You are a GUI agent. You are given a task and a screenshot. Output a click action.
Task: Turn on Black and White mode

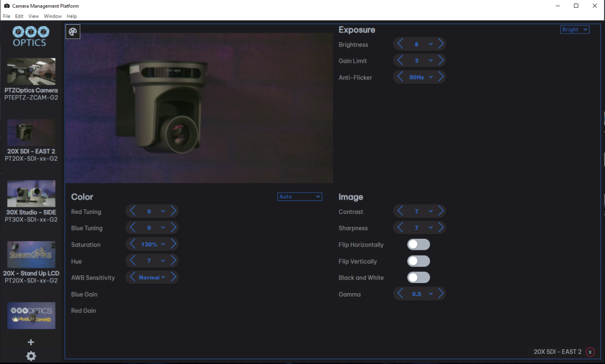pos(418,277)
